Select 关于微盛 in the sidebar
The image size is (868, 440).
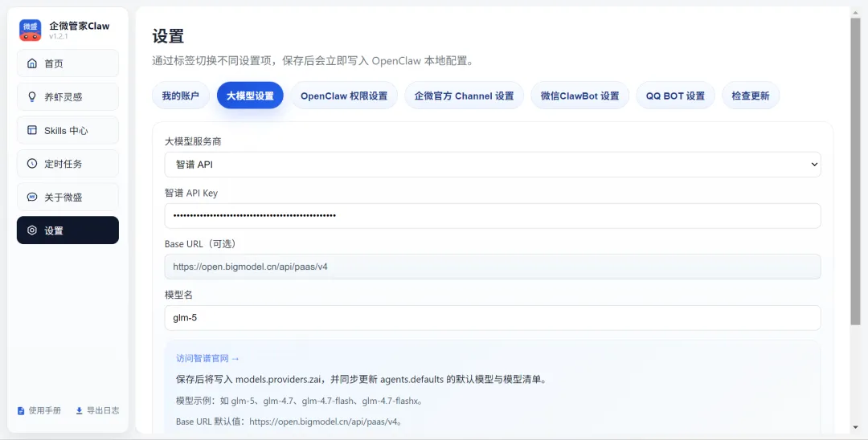[68, 197]
